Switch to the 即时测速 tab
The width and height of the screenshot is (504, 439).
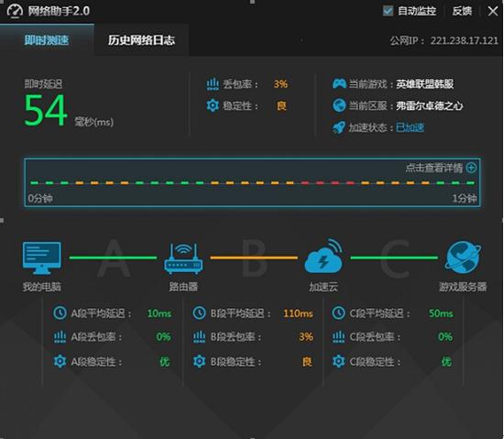47,40
